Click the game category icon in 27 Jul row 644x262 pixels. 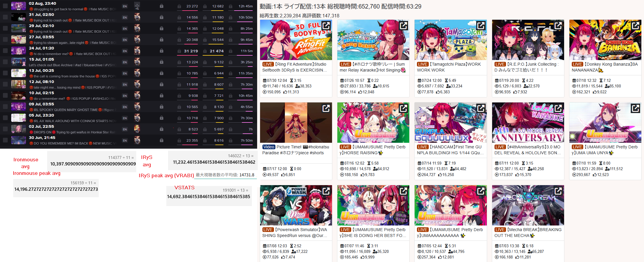coord(137,39)
